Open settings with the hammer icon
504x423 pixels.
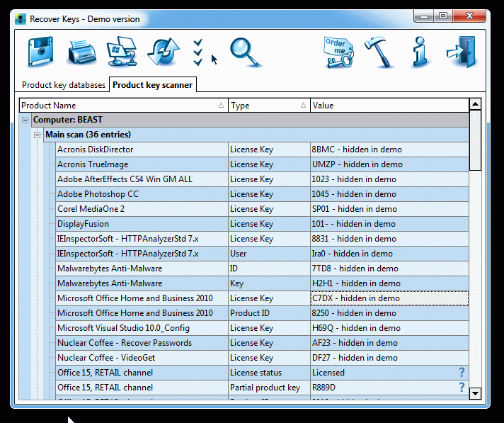tap(378, 52)
